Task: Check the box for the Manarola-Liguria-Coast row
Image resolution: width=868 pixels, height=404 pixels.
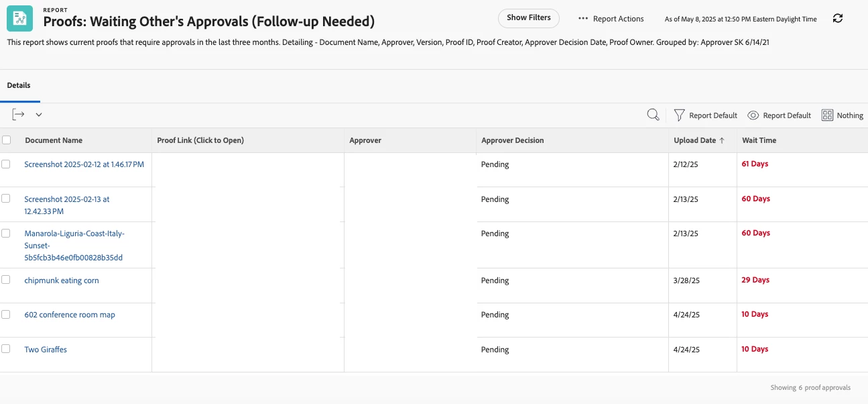Action: pos(6,233)
